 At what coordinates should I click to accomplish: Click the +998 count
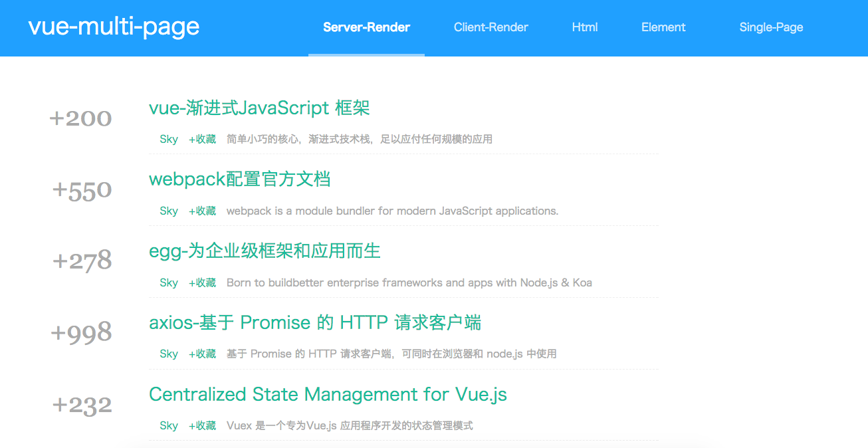(82, 333)
